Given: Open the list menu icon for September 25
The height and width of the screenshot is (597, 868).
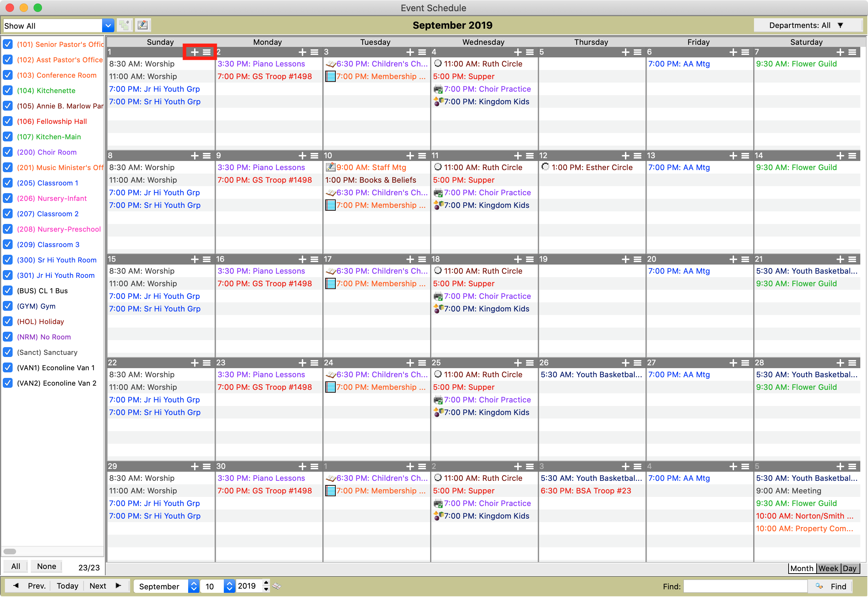Looking at the screenshot, I should 530,363.
